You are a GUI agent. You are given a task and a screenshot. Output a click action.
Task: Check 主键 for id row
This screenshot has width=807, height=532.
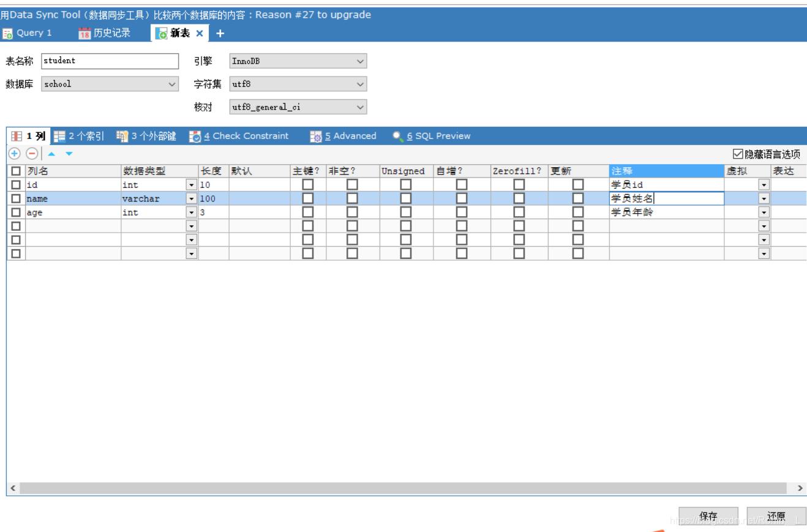[308, 184]
